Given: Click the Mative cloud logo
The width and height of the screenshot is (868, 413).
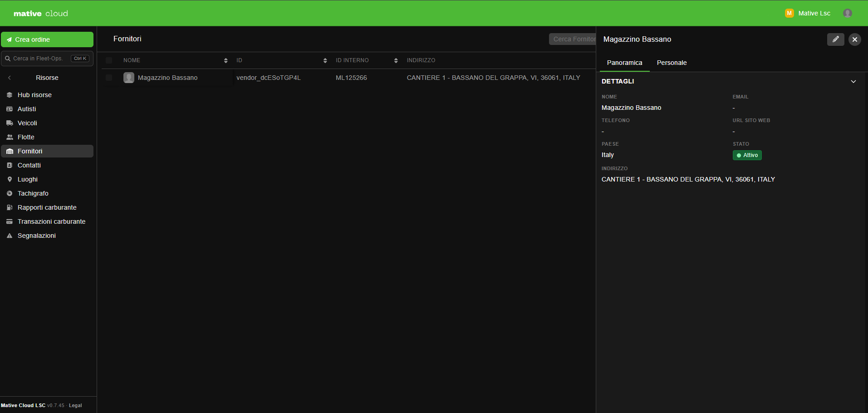Looking at the screenshot, I should pyautogui.click(x=41, y=14).
